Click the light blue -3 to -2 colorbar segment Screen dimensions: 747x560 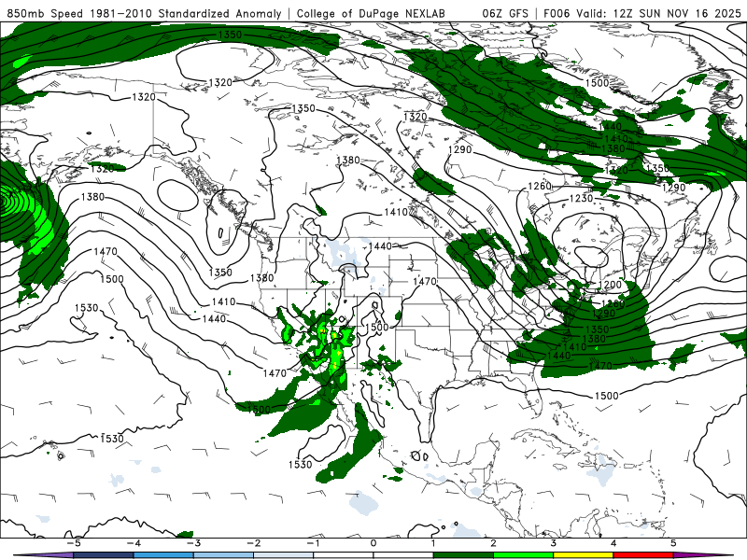(x=223, y=555)
